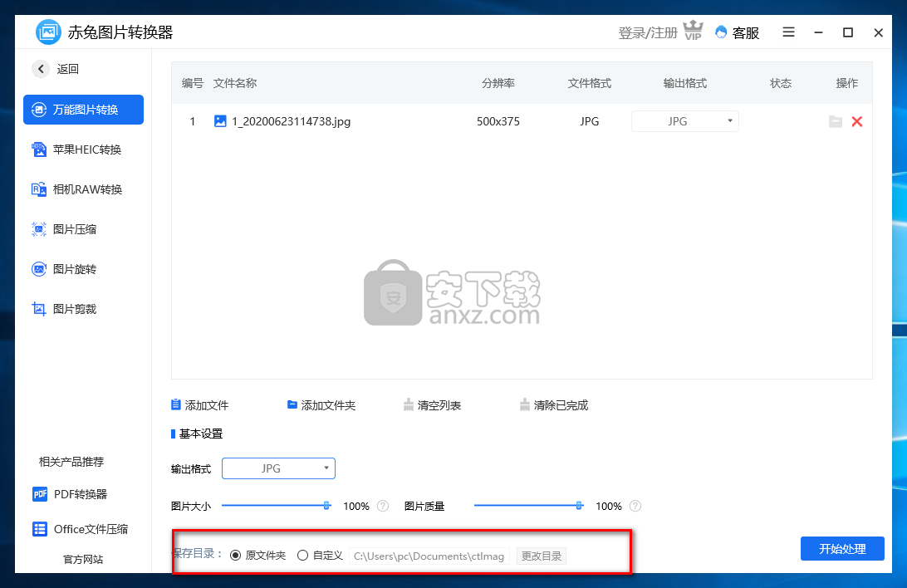This screenshot has width=907, height=588.
Task: Click the VIP crown icon
Action: pyautogui.click(x=693, y=31)
